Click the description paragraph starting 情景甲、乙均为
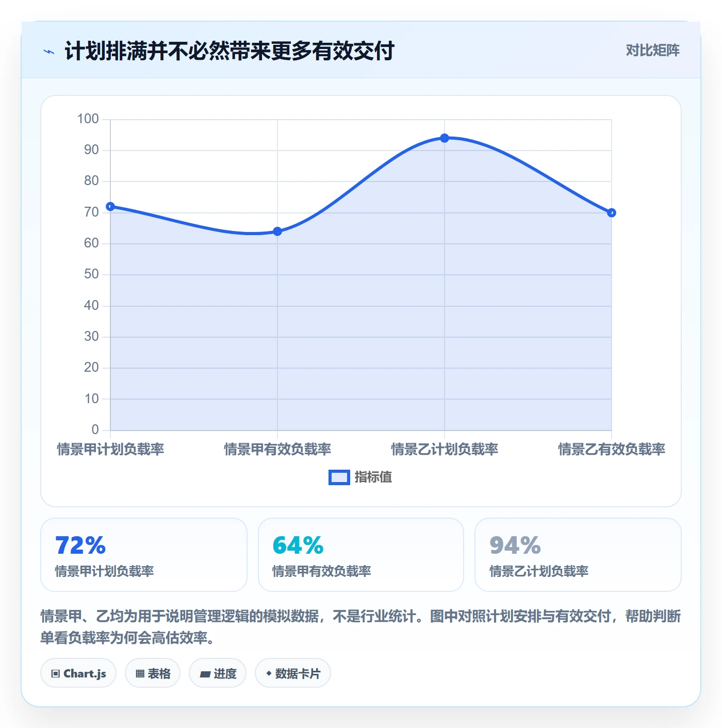 (360, 627)
